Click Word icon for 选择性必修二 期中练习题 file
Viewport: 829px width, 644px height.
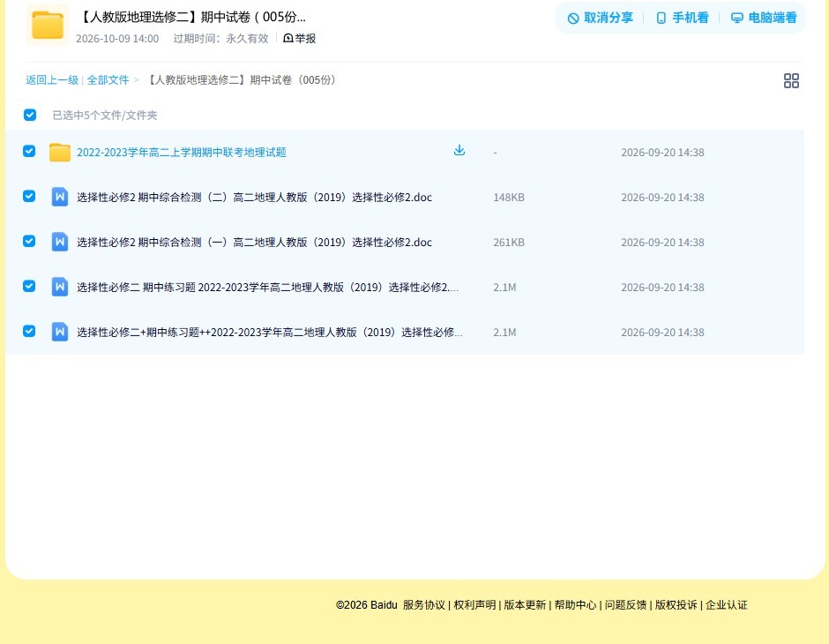pos(60,287)
